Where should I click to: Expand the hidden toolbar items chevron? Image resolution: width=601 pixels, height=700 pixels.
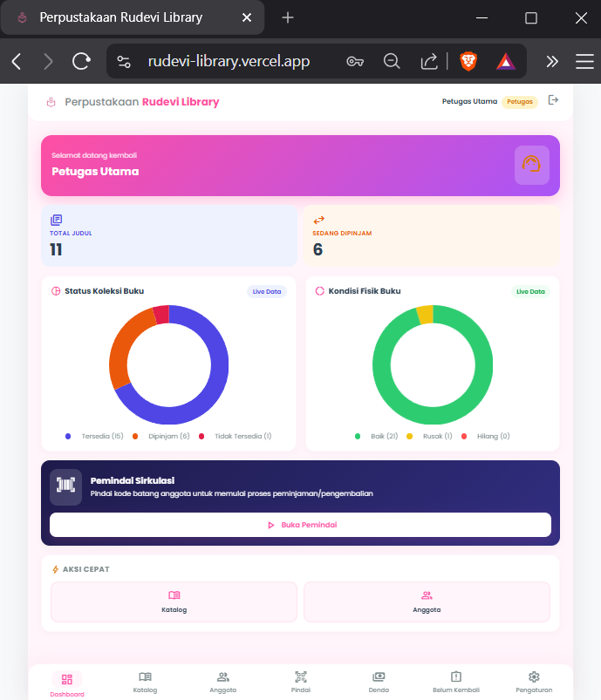pos(552,61)
